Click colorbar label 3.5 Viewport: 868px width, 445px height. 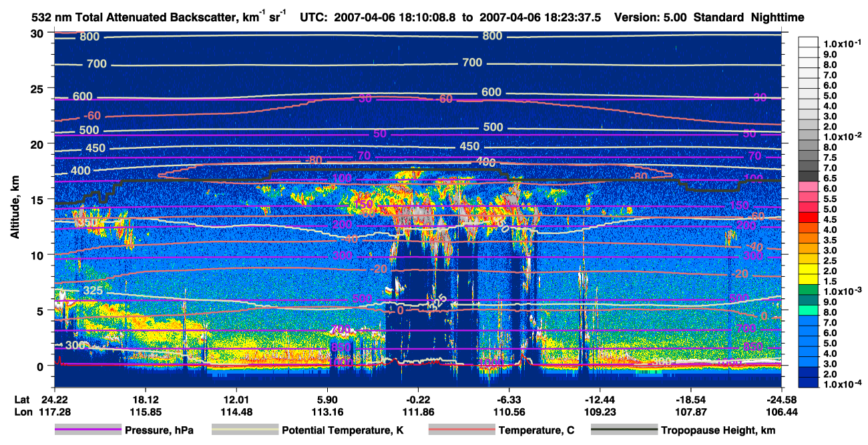tap(831, 240)
